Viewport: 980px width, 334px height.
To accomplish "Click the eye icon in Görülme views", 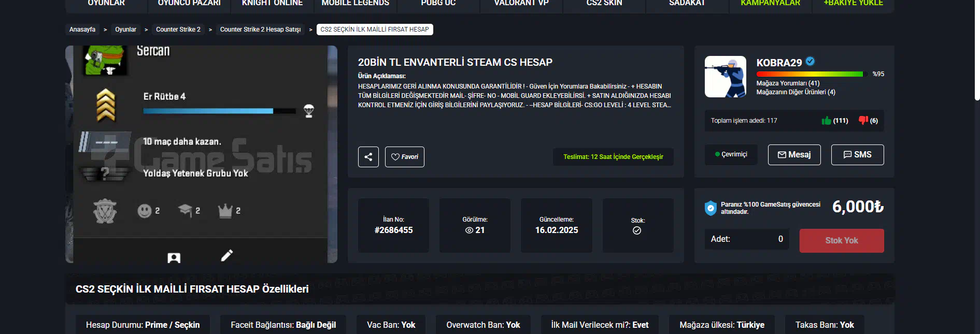I will click(469, 230).
